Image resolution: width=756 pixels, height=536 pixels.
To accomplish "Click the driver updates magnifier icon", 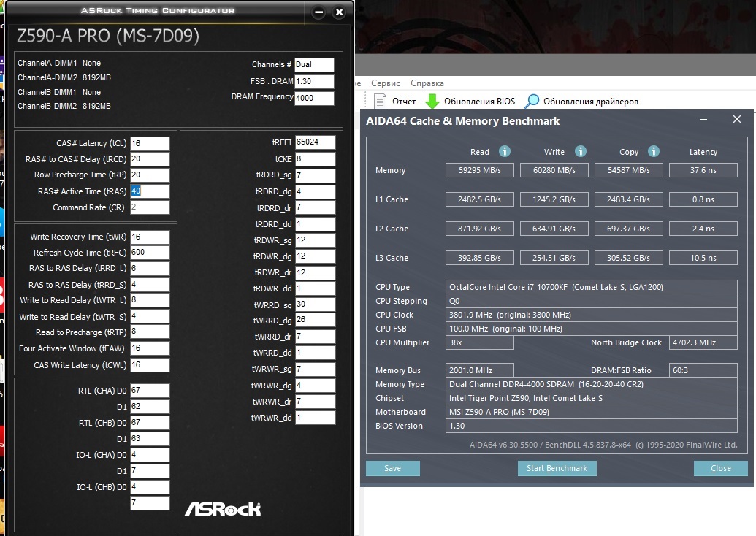I will [x=532, y=102].
